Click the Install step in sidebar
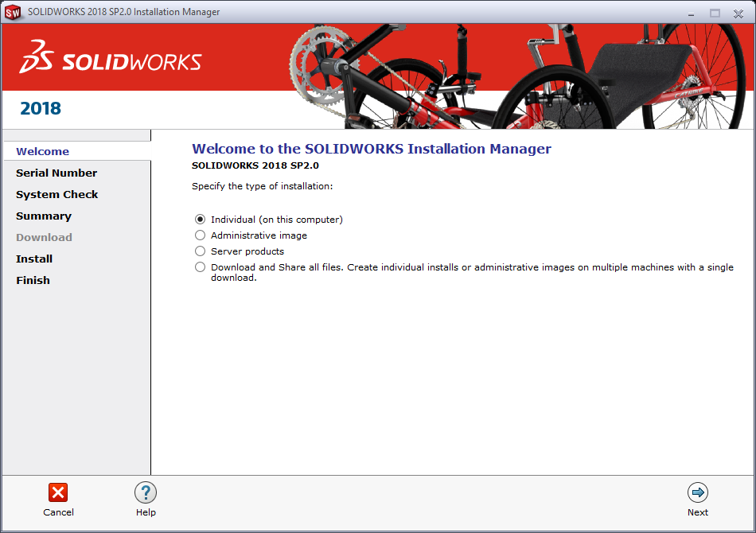Image resolution: width=756 pixels, height=533 pixels. click(x=34, y=259)
